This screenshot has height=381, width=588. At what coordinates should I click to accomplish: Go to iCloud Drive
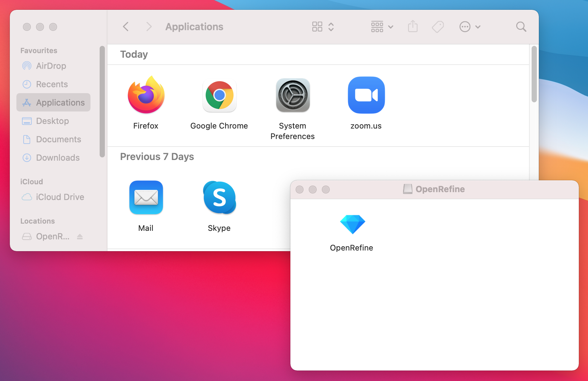60,197
